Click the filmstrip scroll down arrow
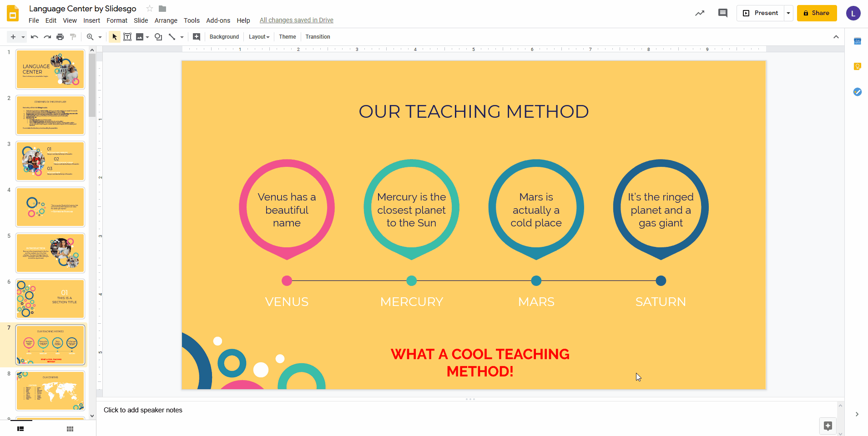The width and height of the screenshot is (868, 436). pyautogui.click(x=92, y=416)
